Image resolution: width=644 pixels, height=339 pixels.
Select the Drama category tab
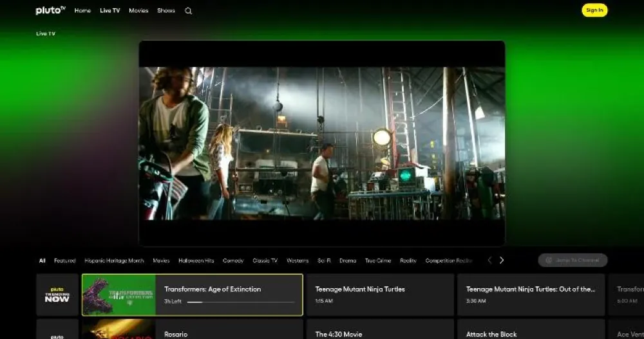348,261
